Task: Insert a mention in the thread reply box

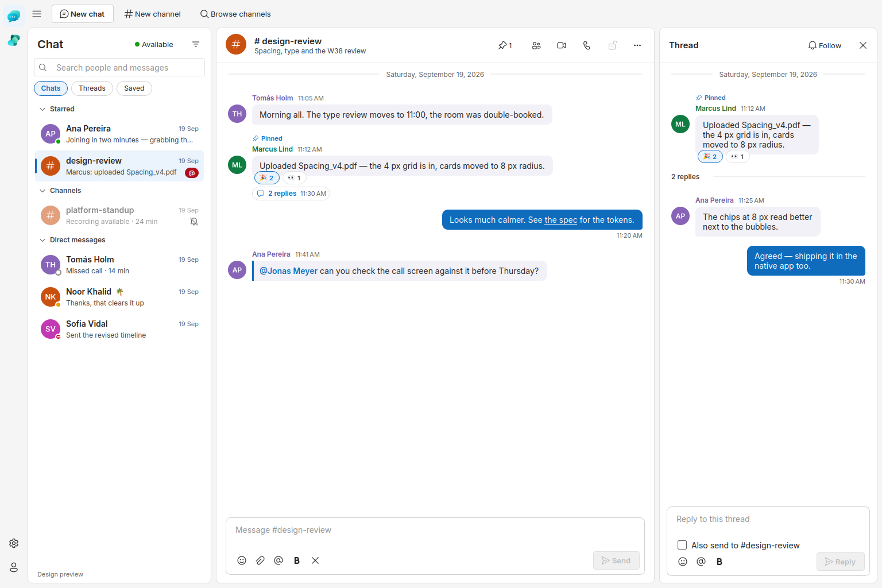Action: 701,562
